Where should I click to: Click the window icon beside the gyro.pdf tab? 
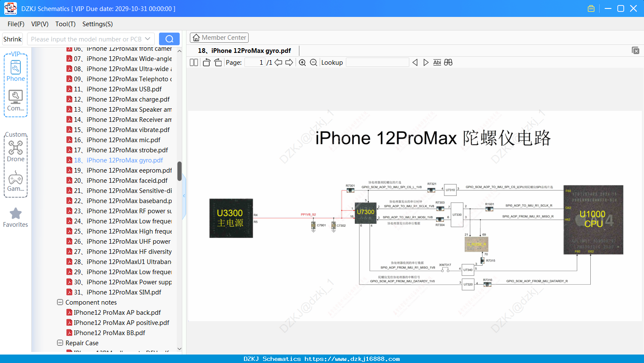coord(635,50)
